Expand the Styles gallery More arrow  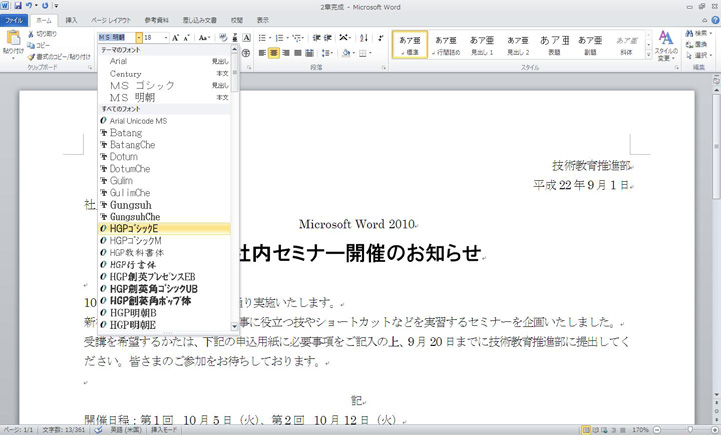648,54
